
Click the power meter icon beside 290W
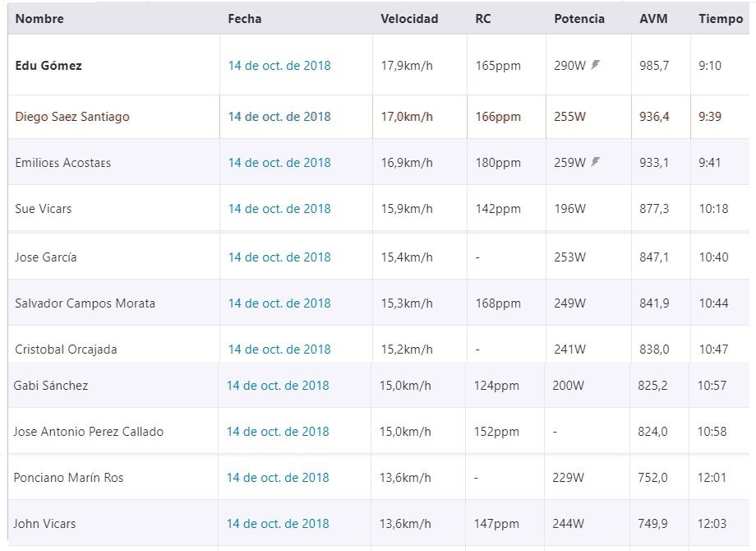coord(596,65)
